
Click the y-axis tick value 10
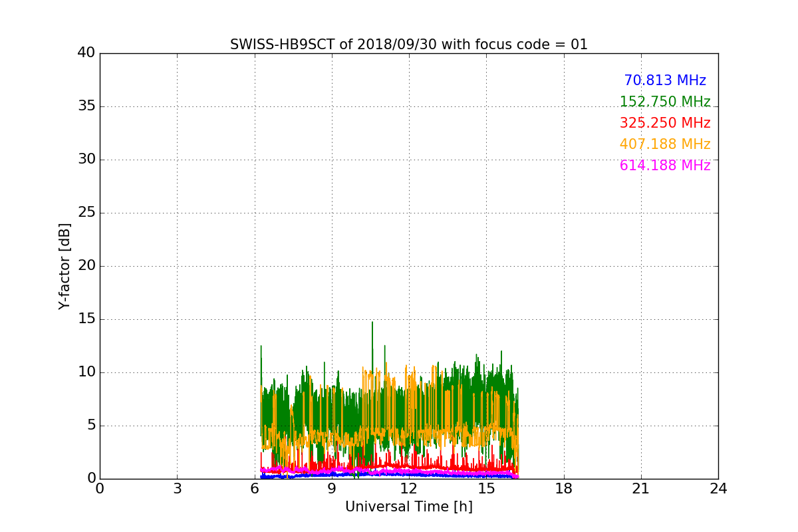pos(86,372)
